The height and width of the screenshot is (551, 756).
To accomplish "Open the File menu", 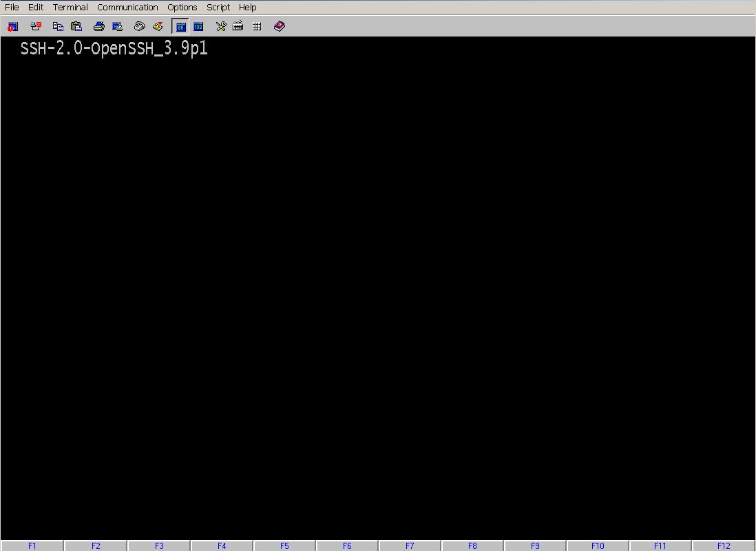I will click(12, 8).
